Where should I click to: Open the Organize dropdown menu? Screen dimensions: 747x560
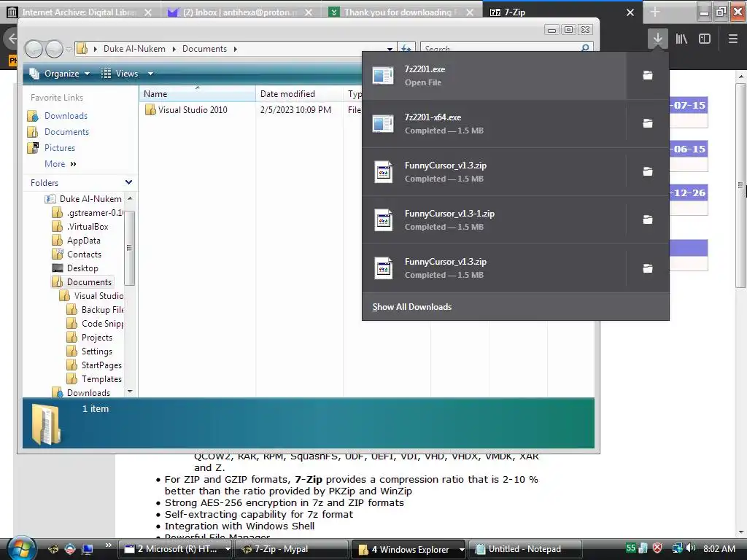(x=60, y=74)
